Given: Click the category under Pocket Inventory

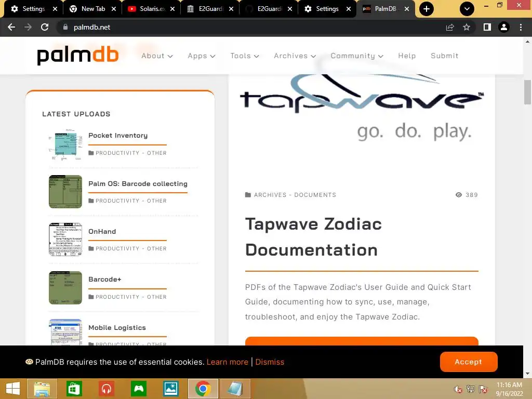Looking at the screenshot, I should pos(131,153).
